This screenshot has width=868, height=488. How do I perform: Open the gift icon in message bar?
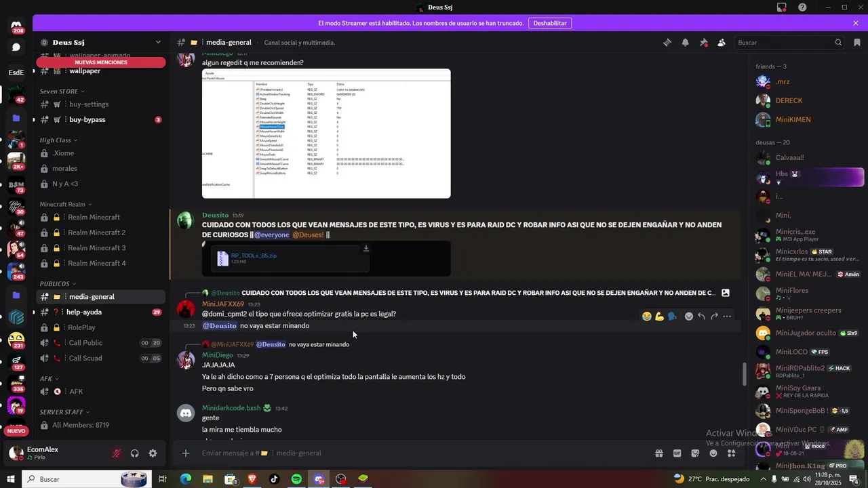pos(658,453)
